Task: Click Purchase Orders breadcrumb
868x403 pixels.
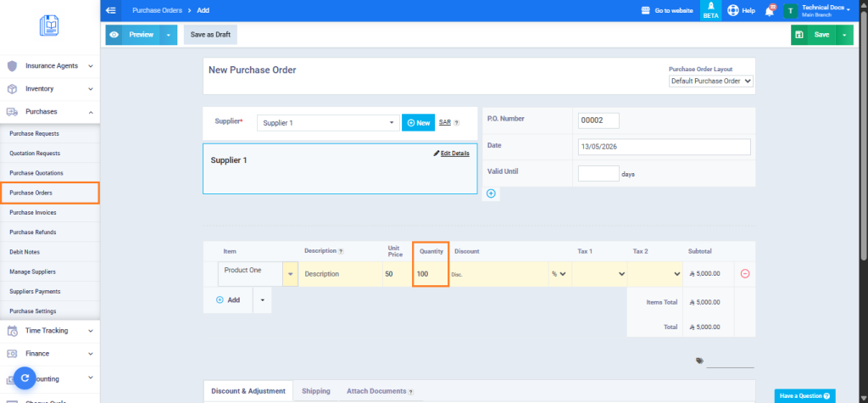Action: coord(158,10)
